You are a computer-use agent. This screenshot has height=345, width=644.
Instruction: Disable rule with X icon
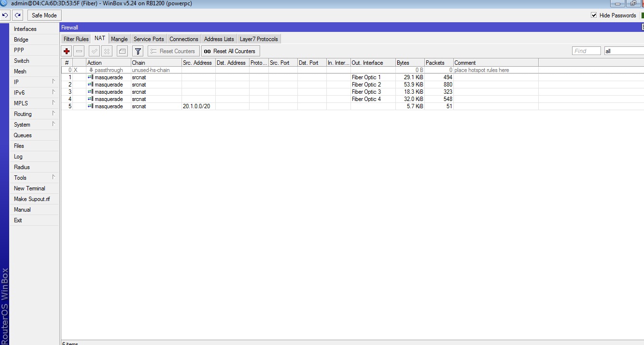[x=107, y=51]
